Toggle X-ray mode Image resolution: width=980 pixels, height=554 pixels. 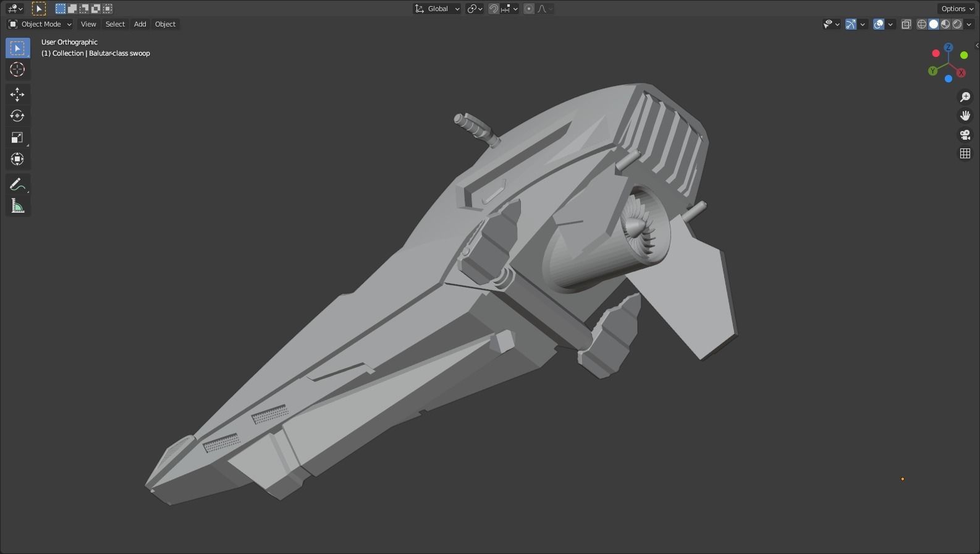point(906,24)
